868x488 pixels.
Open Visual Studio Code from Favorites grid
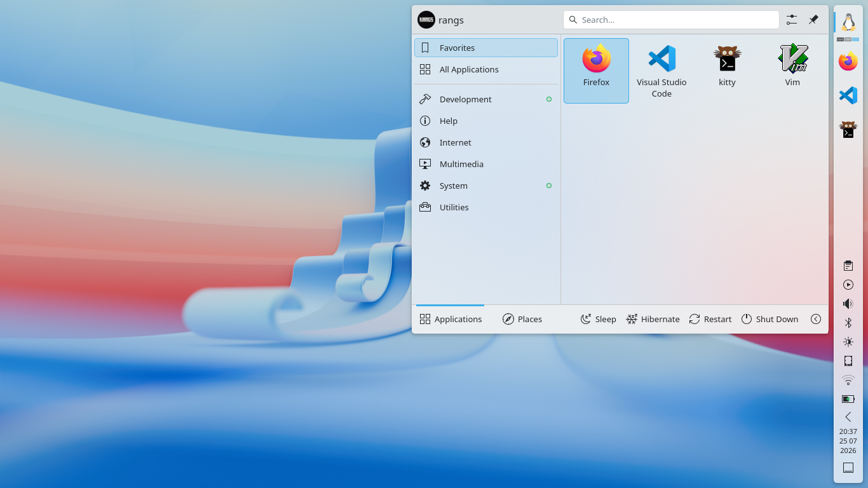click(661, 71)
